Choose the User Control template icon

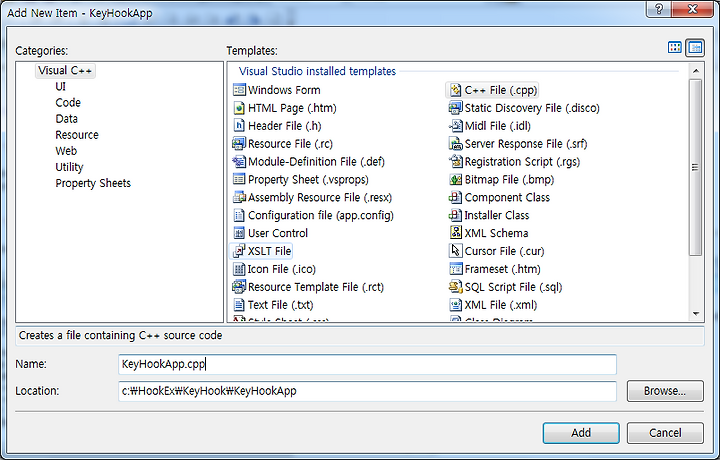point(239,233)
